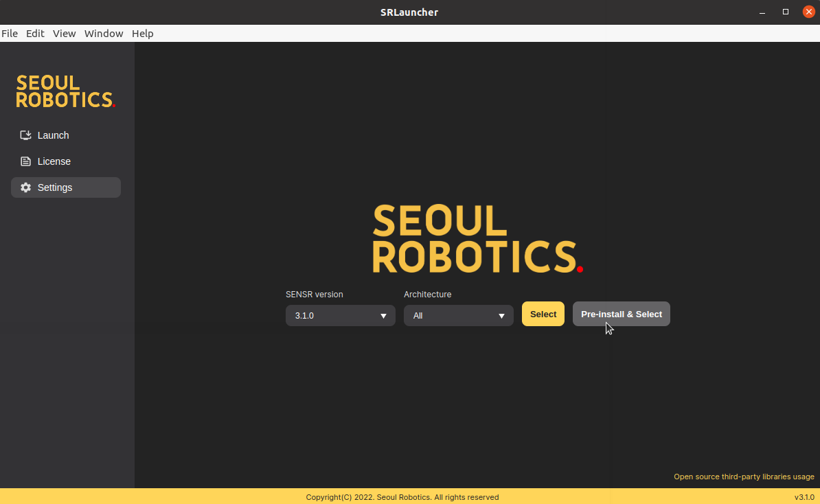Click the Launch monitor icon in sidebar

[25, 135]
